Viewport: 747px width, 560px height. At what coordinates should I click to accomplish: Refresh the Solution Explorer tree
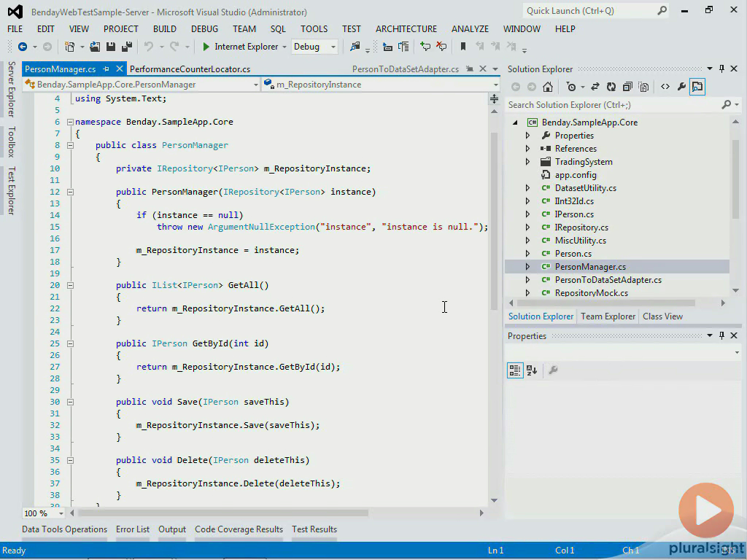[x=611, y=87]
